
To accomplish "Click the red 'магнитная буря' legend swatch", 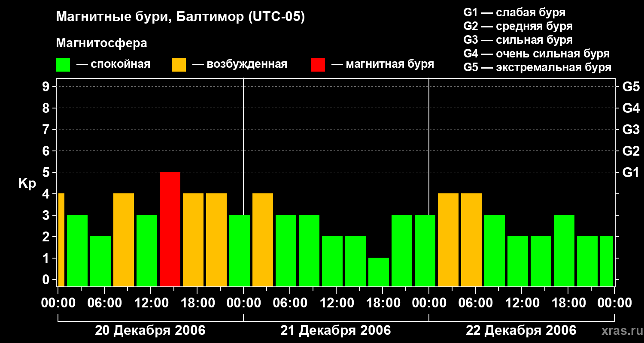I will click(x=318, y=65).
